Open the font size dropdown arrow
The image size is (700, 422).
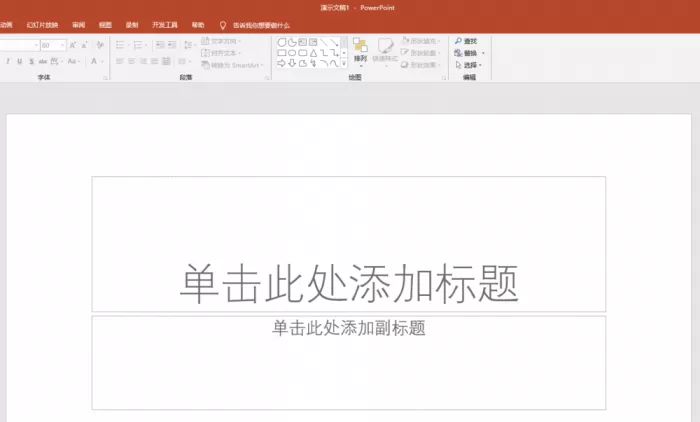click(x=62, y=45)
